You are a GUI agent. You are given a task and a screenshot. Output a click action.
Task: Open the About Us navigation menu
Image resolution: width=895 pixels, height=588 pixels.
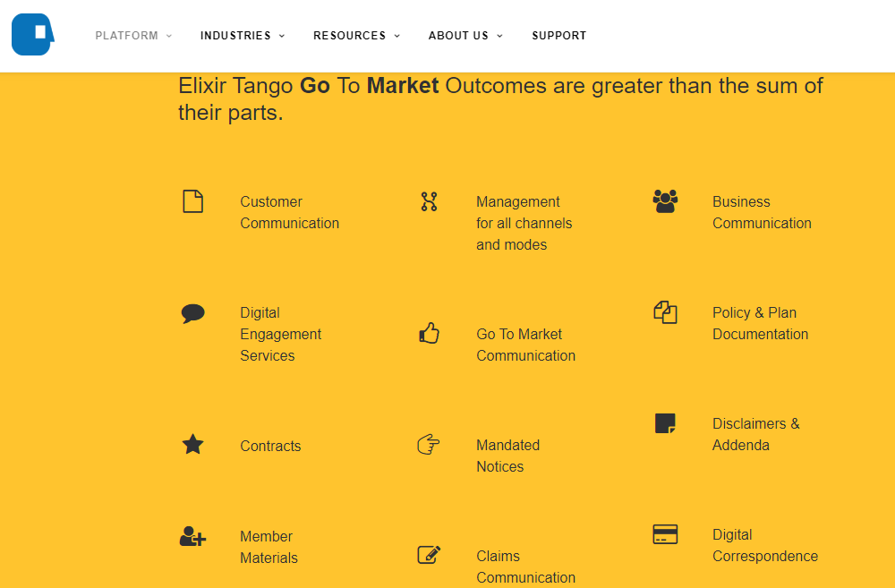coord(465,36)
